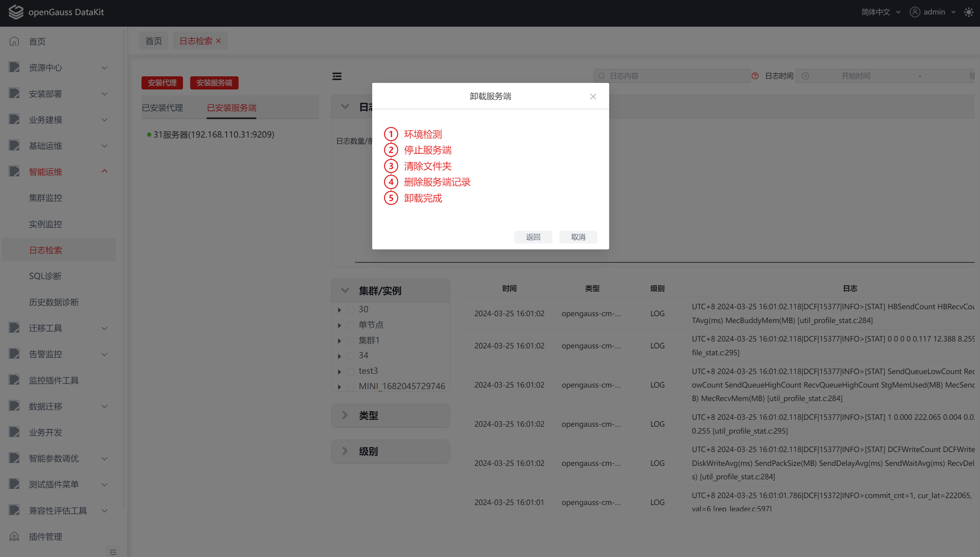Click the 安装服务端 button
Screen dimensions: 980x557
tap(214, 83)
